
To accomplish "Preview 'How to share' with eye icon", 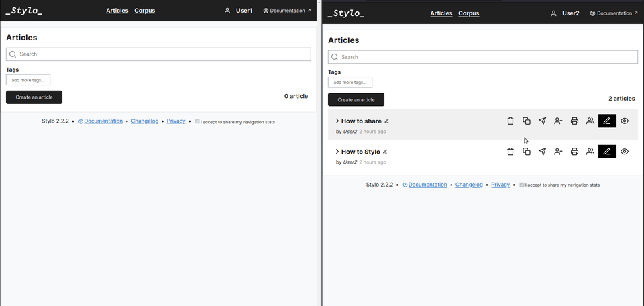I will 625,121.
